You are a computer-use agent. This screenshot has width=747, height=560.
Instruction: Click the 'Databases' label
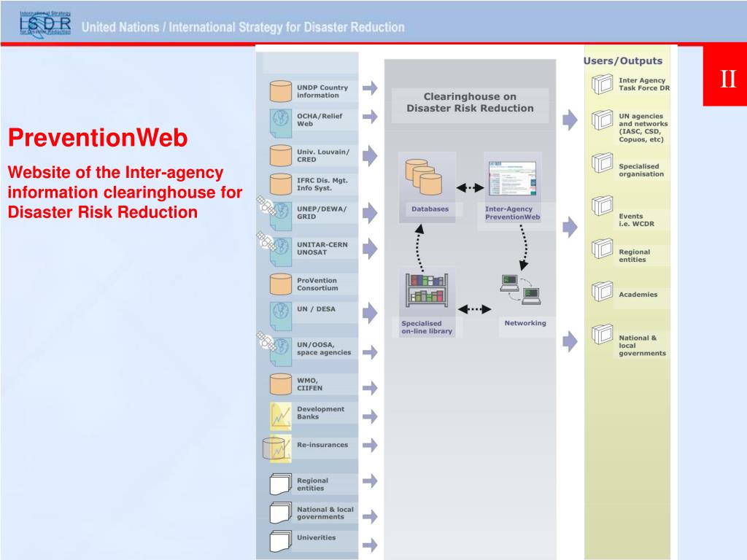[430, 209]
